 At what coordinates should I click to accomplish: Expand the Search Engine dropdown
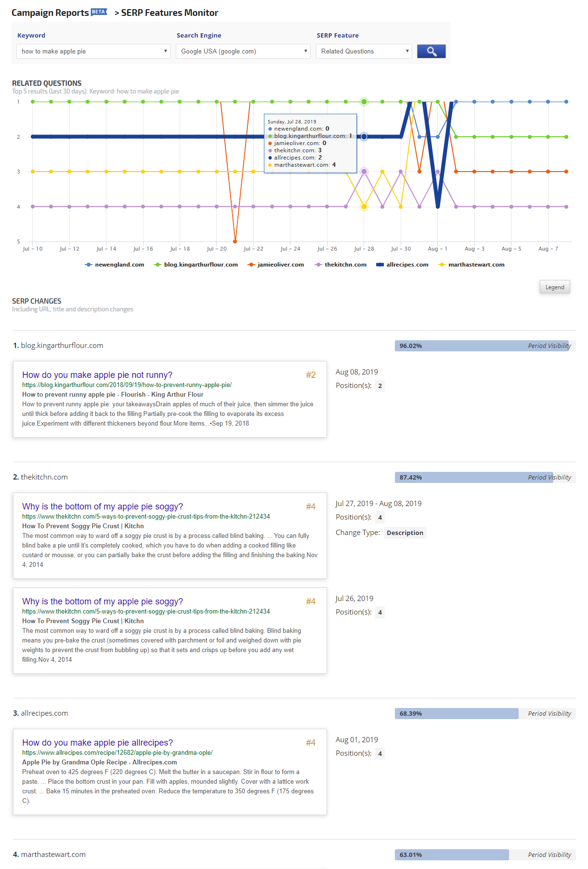tap(243, 52)
